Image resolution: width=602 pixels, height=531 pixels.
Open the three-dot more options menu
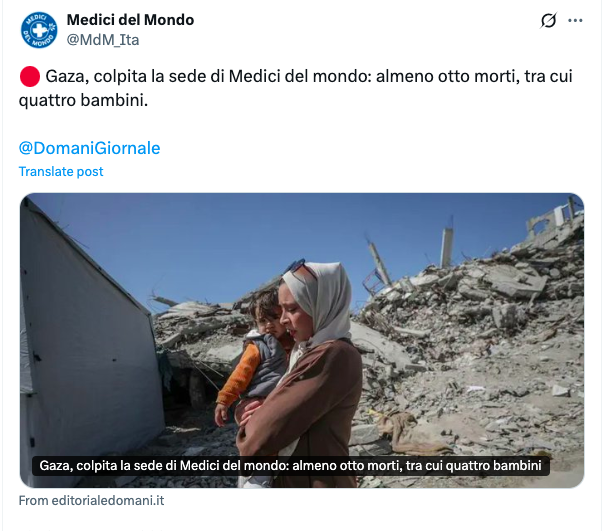[x=575, y=21]
